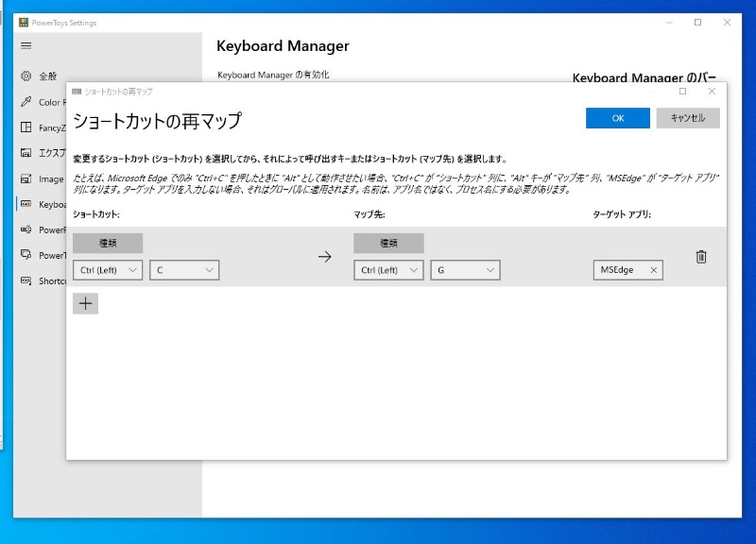Screen dimensions: 756x544
Task: Open FancyZones grid icon in sidebar
Action: (x=26, y=127)
